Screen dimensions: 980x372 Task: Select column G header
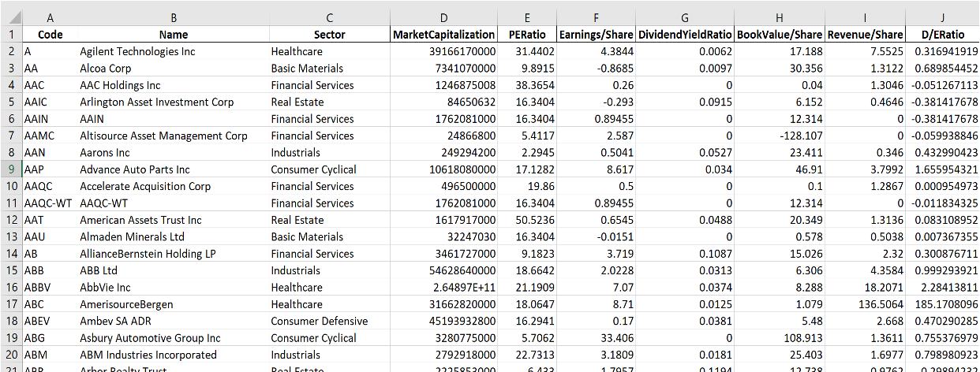[x=685, y=17]
